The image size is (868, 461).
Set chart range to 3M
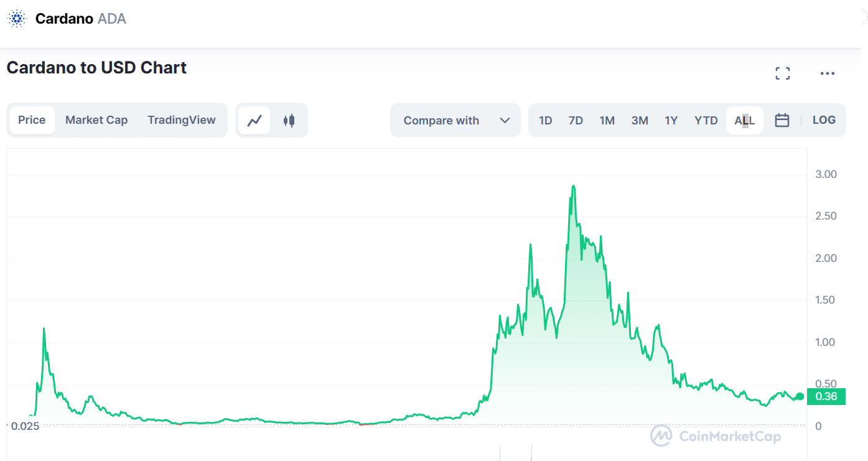[x=640, y=120]
